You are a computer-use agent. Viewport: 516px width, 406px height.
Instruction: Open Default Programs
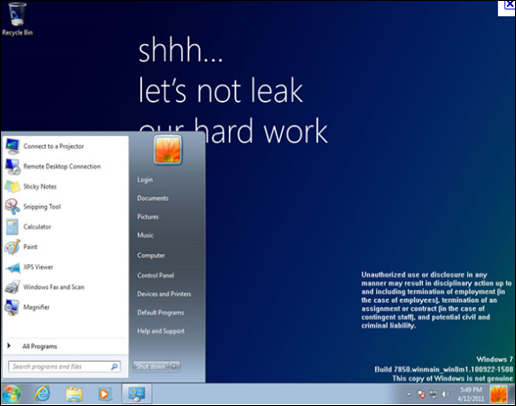pos(161,313)
